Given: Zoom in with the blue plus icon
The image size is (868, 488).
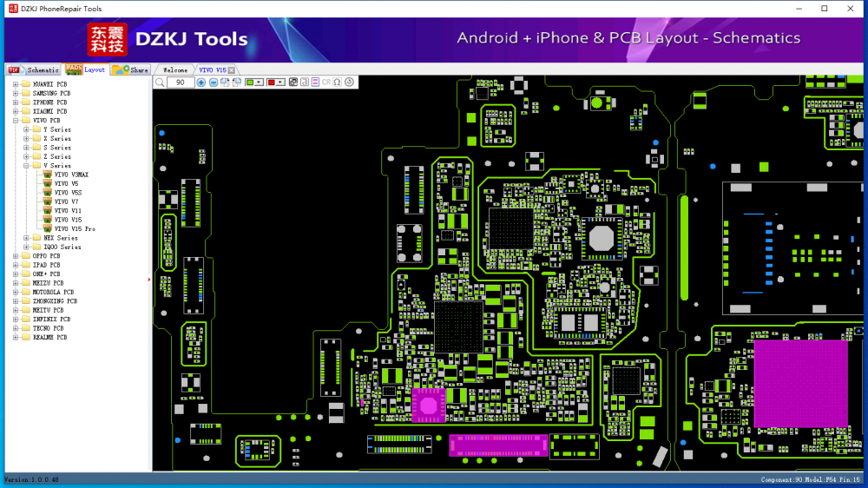Looking at the screenshot, I should tap(201, 82).
